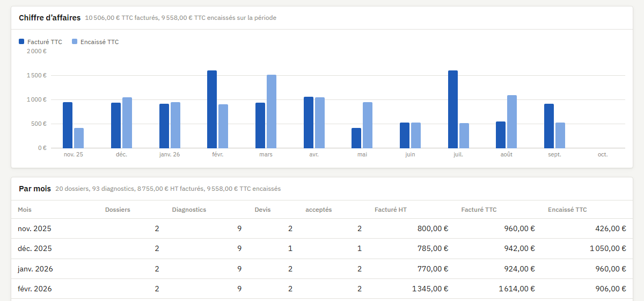644x301 pixels.
Task: Click the '770,00 €' cell
Action: pyautogui.click(x=433, y=269)
